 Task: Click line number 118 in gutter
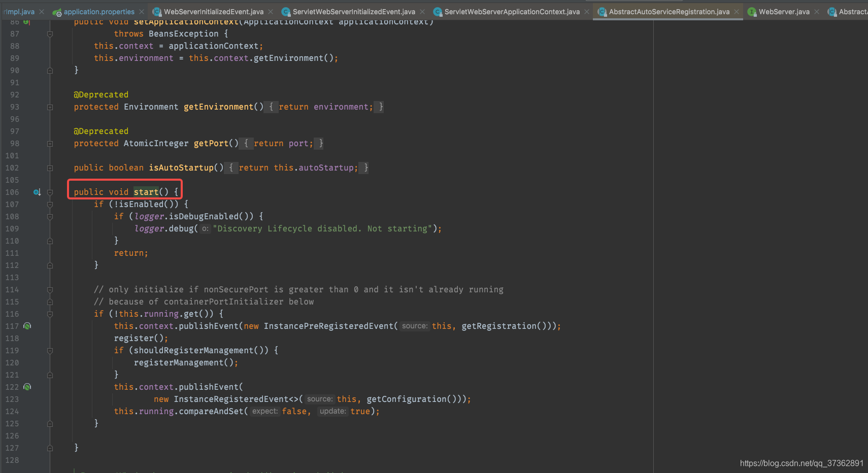coord(12,339)
